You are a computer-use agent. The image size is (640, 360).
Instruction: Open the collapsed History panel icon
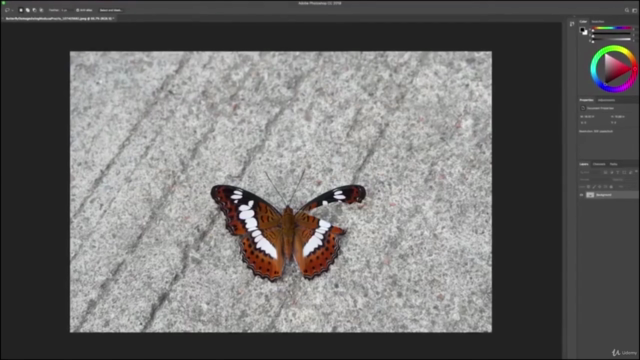[571, 24]
